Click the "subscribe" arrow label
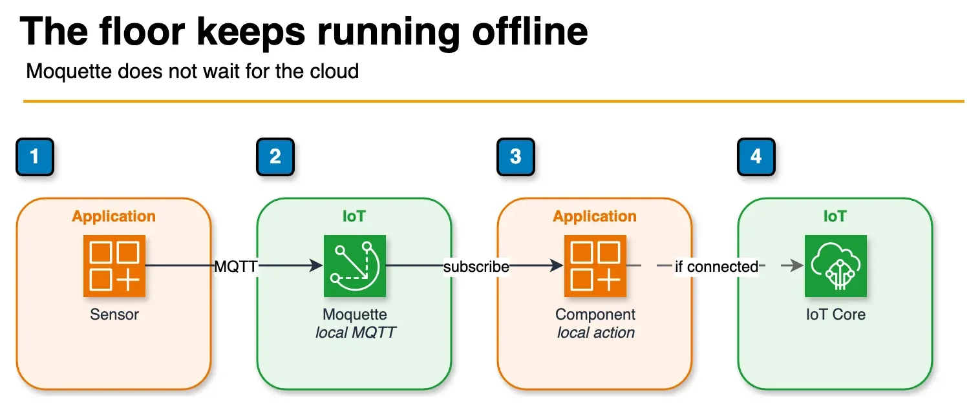 click(477, 266)
